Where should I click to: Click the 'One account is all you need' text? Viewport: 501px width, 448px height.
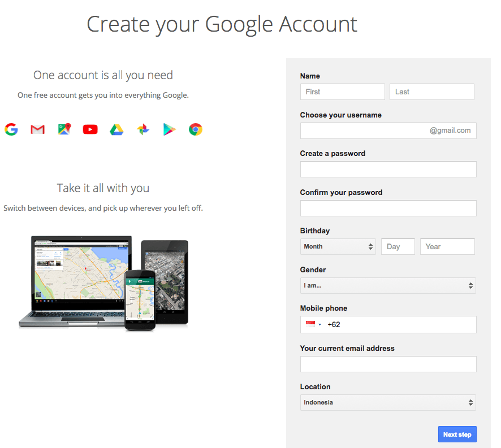point(103,75)
